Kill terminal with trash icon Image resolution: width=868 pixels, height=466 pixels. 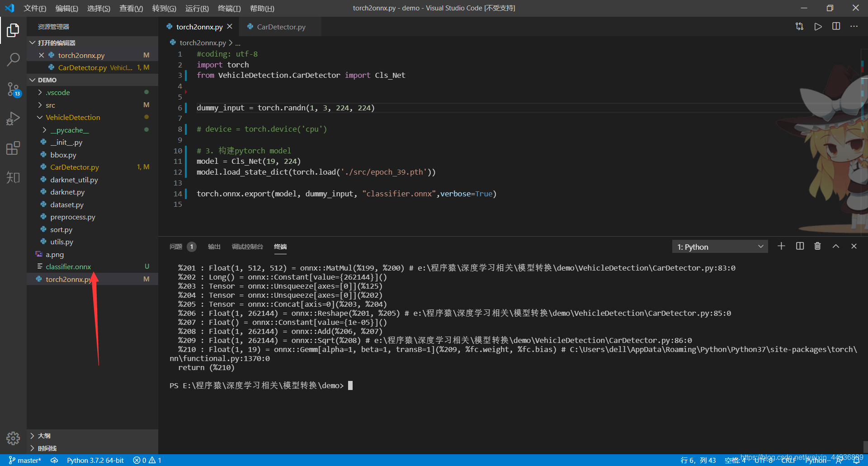[817, 246]
